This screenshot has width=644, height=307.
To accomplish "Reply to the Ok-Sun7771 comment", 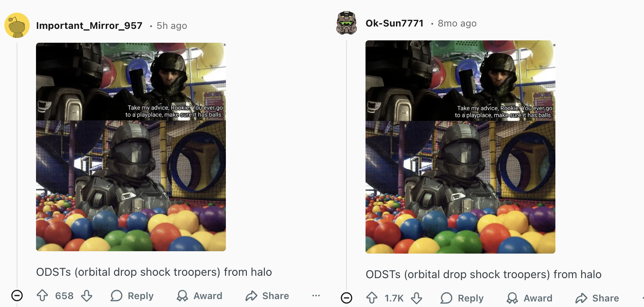I will (x=462, y=298).
